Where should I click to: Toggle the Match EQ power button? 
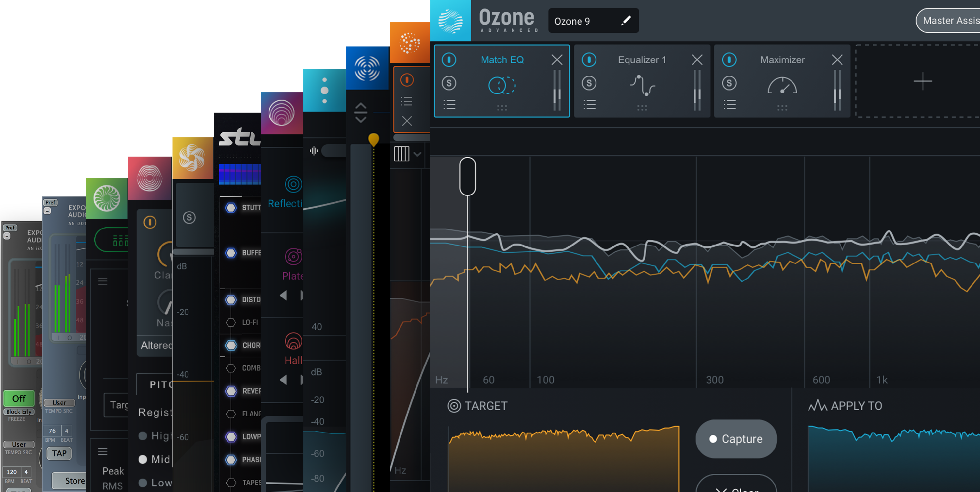click(x=449, y=60)
